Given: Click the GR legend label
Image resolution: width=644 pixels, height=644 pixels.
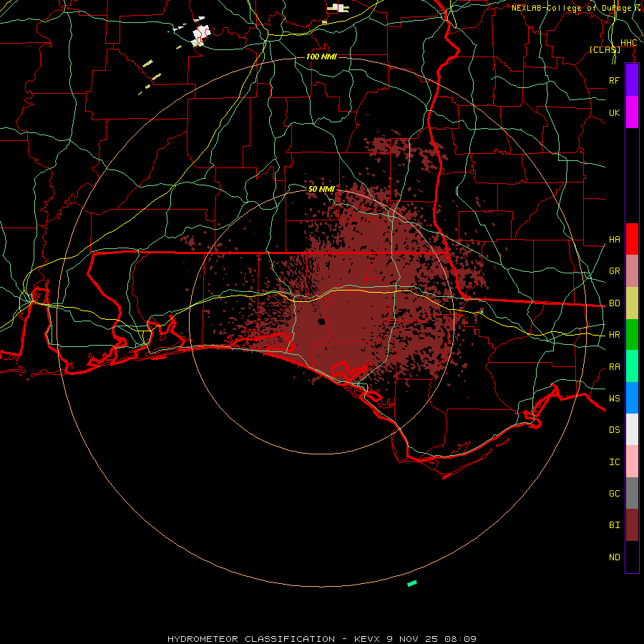Looking at the screenshot, I should (x=614, y=271).
